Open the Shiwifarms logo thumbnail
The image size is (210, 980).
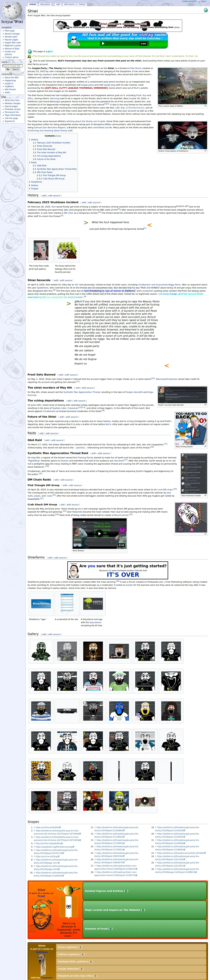point(41,603)
